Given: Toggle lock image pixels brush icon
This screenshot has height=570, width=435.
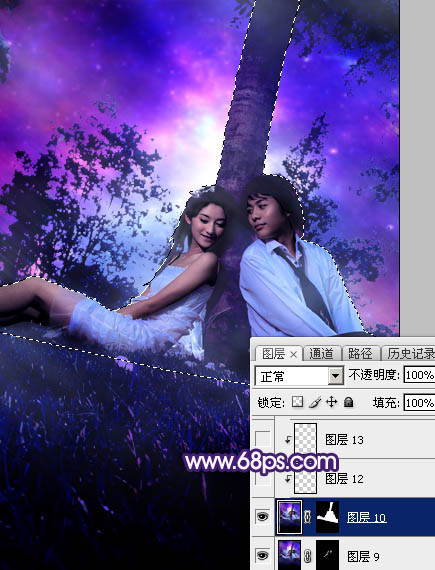Looking at the screenshot, I should 315,402.
